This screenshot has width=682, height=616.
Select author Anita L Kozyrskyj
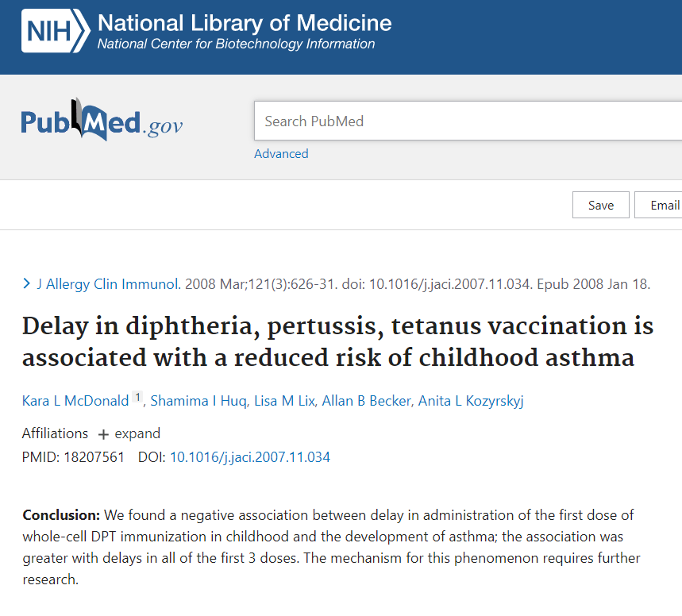472,401
